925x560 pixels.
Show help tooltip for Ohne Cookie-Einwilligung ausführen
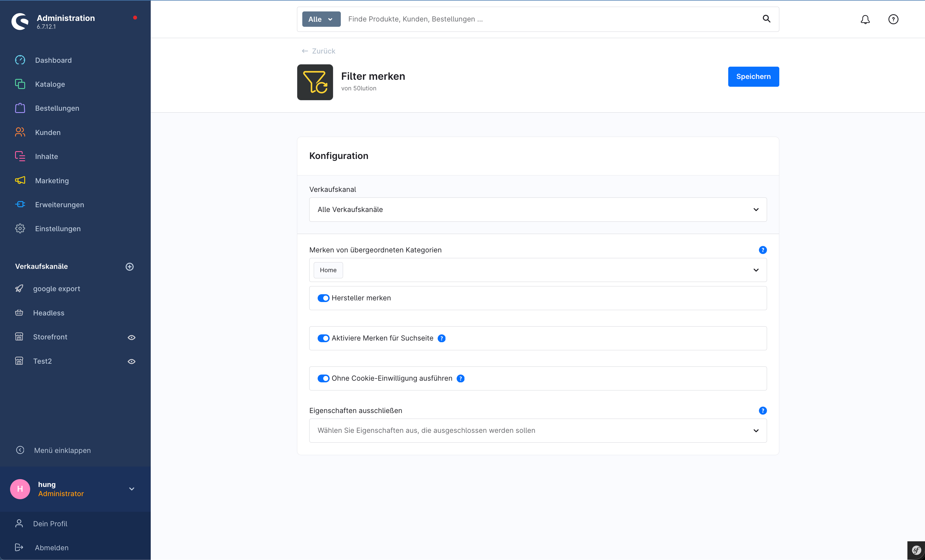click(461, 378)
